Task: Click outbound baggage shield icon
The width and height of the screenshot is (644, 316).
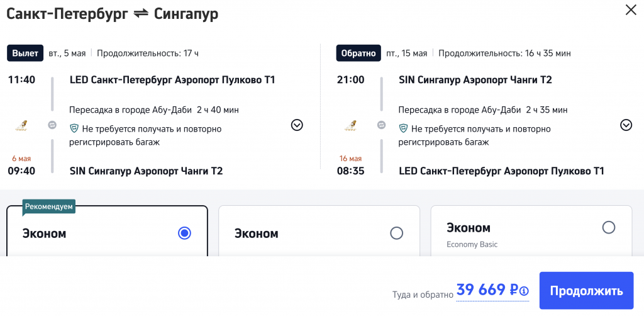Action: (74, 128)
